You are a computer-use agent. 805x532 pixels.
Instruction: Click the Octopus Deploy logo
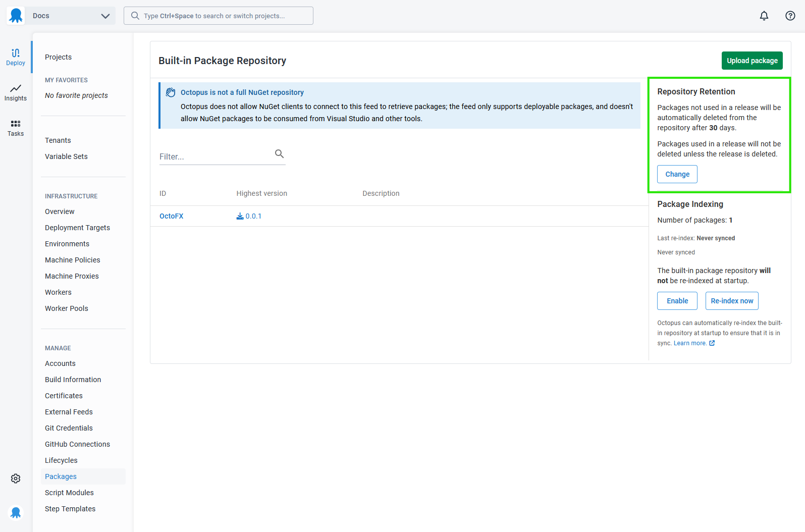(x=16, y=16)
